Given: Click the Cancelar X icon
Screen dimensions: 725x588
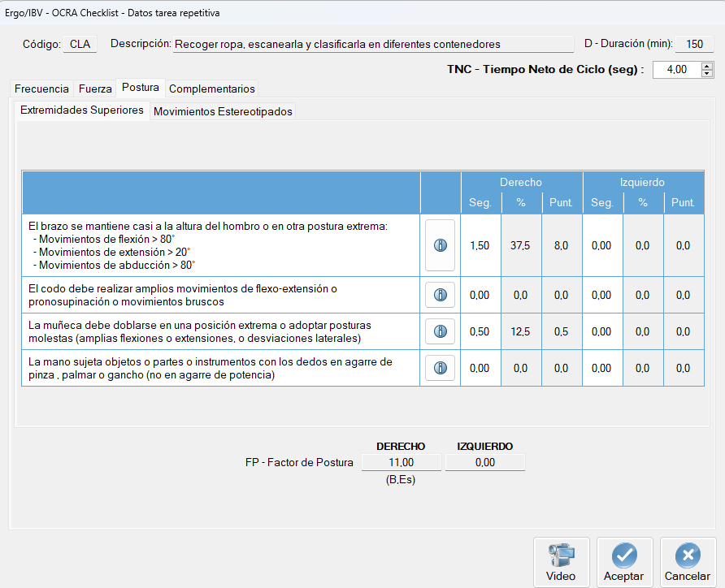Looking at the screenshot, I should coord(688,556).
